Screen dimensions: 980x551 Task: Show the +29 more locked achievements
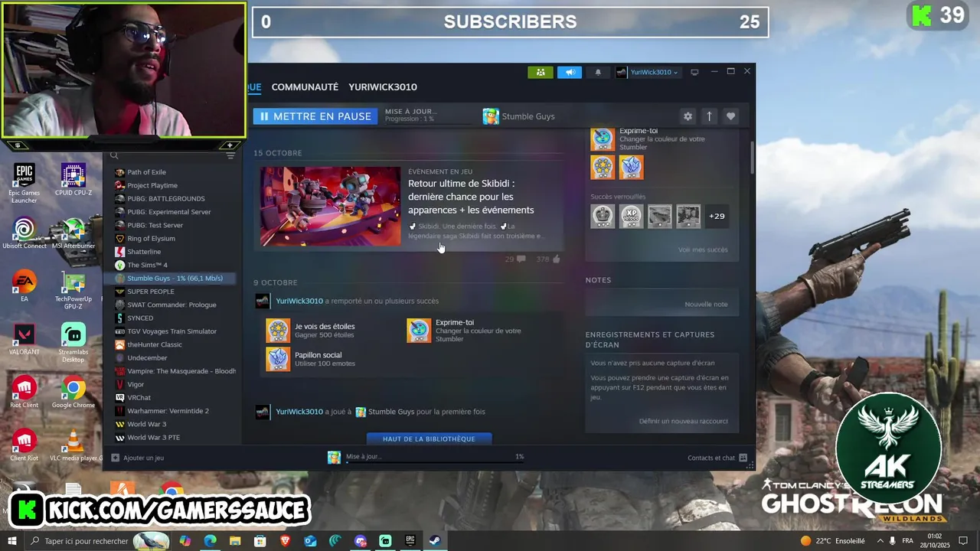(717, 216)
